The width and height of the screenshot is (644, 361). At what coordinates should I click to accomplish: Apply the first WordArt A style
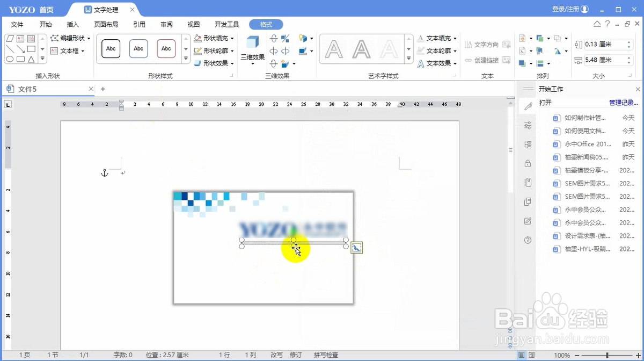(x=334, y=49)
